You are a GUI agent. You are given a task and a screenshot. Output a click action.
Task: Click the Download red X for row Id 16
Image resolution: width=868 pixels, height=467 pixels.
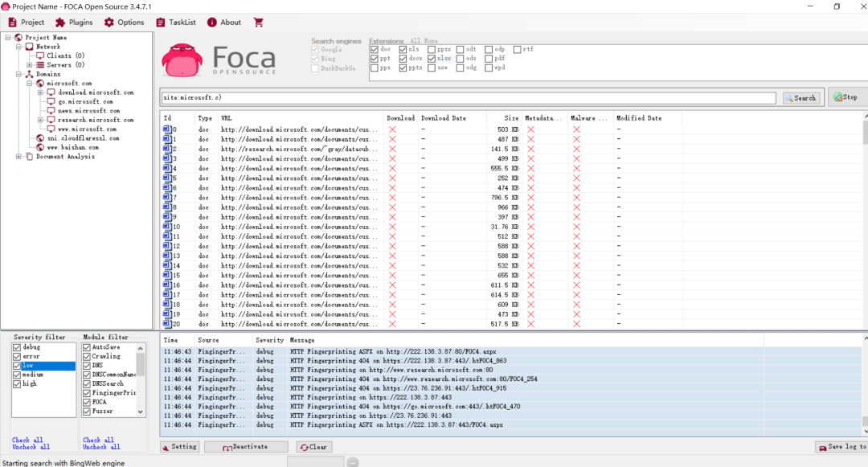coord(392,285)
